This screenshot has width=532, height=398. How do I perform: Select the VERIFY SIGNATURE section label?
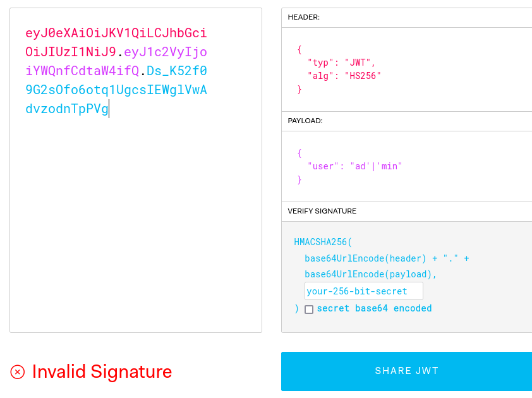coord(322,211)
